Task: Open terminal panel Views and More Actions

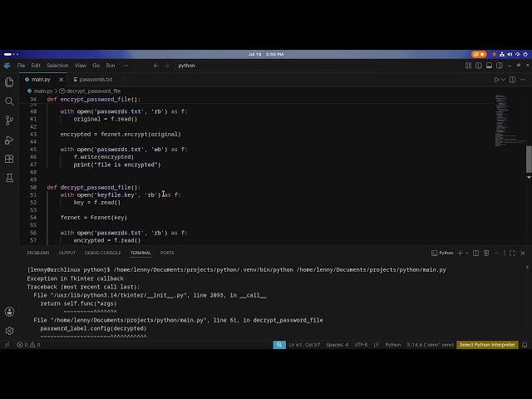Action: (x=496, y=253)
